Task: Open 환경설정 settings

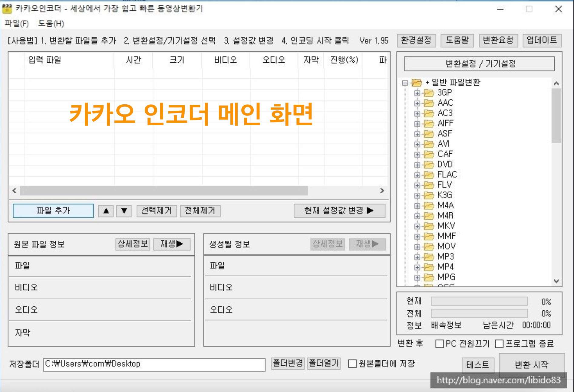Action: pos(416,40)
